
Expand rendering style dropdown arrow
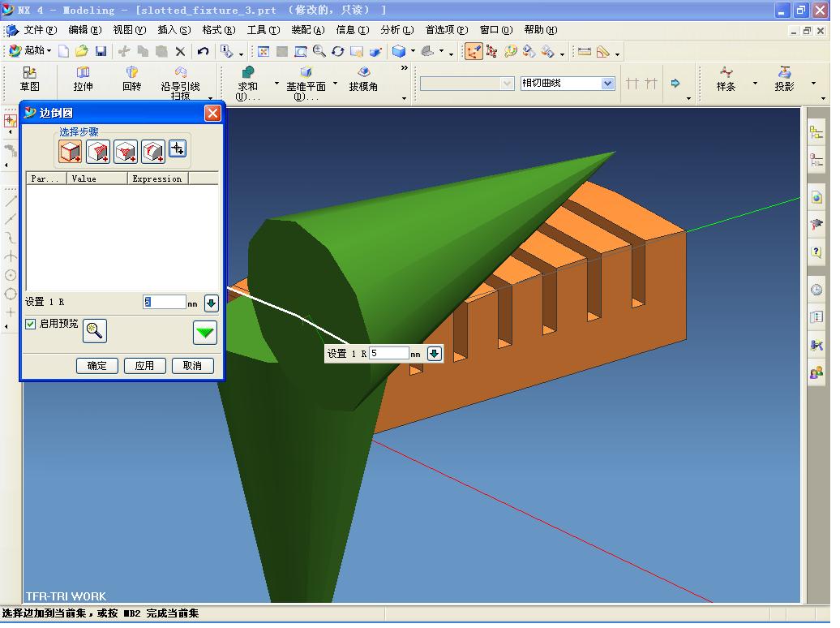pos(413,51)
